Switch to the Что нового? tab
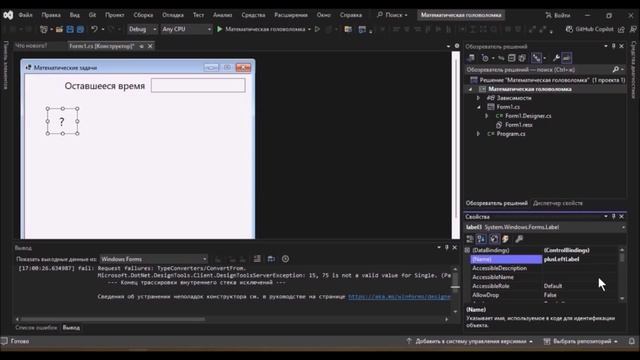 coord(31,46)
